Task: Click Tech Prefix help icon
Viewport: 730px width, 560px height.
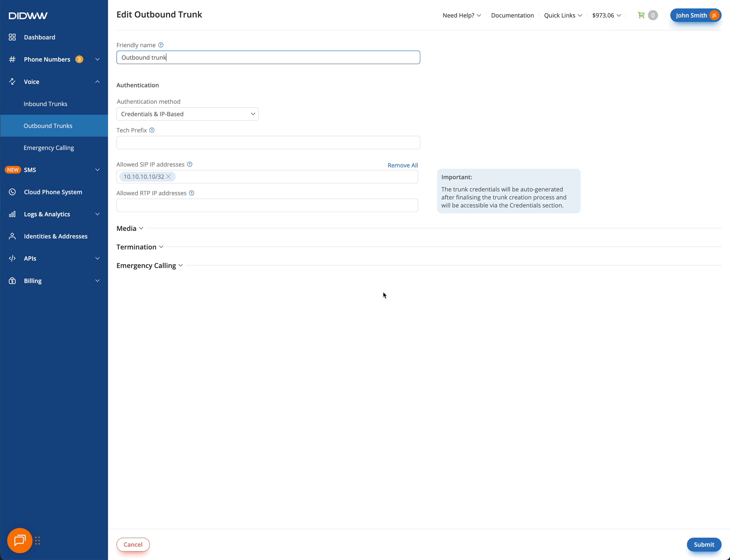Action: point(152,130)
